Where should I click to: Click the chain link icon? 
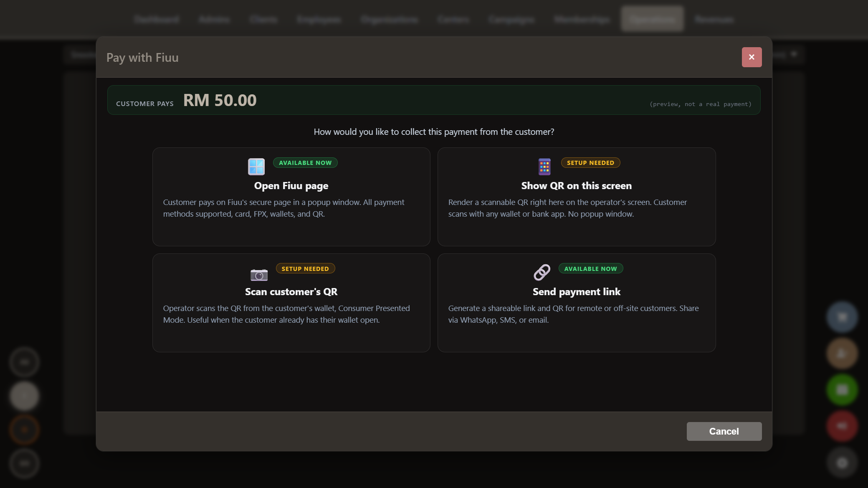[542, 273]
